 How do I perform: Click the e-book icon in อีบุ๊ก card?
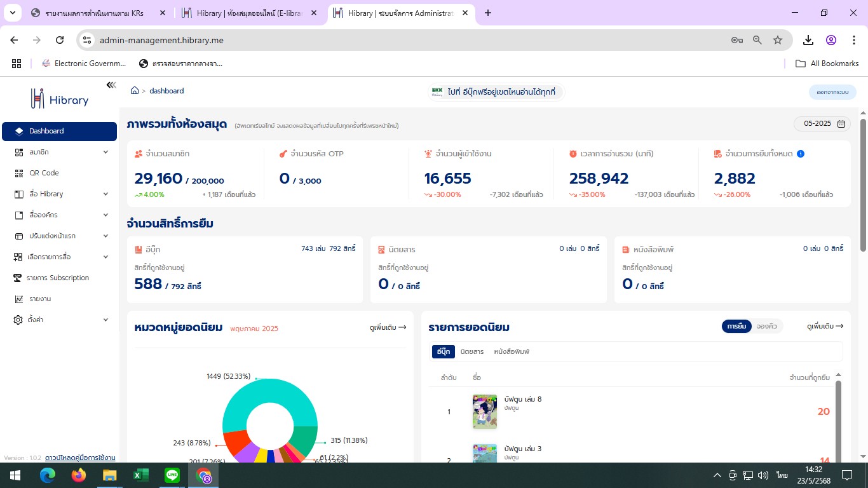click(139, 250)
